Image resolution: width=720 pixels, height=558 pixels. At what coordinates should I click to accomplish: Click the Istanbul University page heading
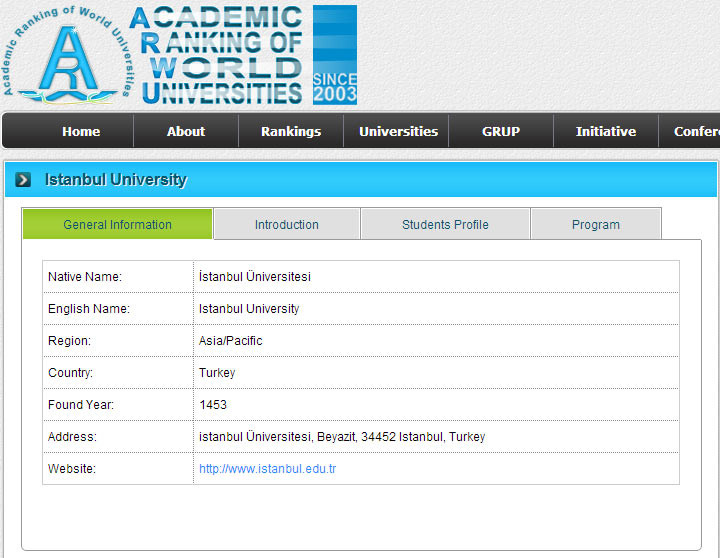click(x=116, y=180)
